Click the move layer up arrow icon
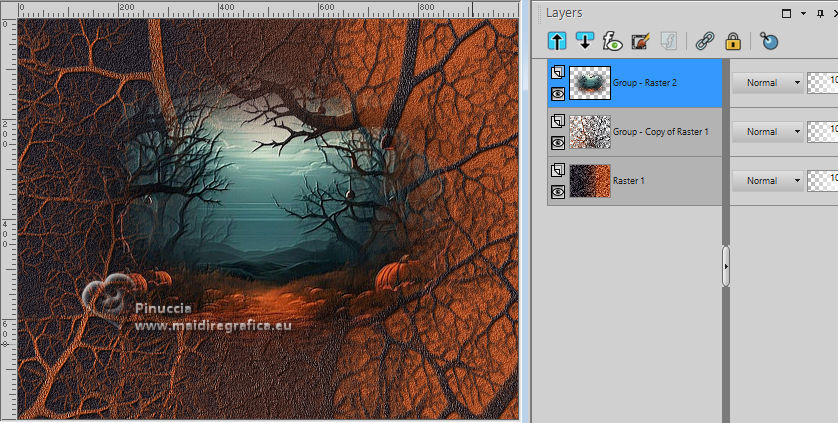838x423 pixels. pyautogui.click(x=557, y=41)
